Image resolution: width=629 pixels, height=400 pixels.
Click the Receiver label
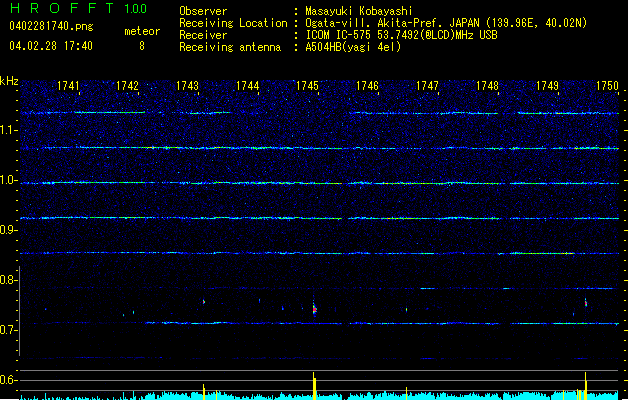[x=203, y=35]
